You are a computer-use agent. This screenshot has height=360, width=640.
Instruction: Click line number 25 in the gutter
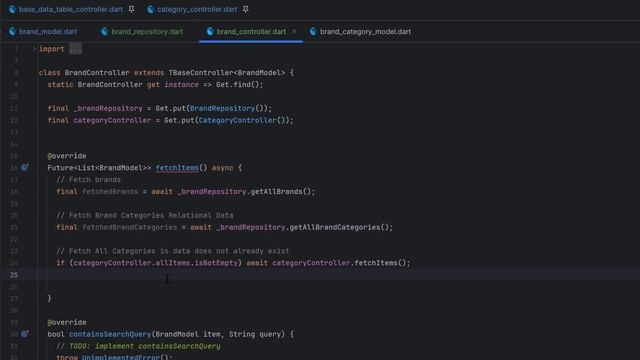coord(14,275)
